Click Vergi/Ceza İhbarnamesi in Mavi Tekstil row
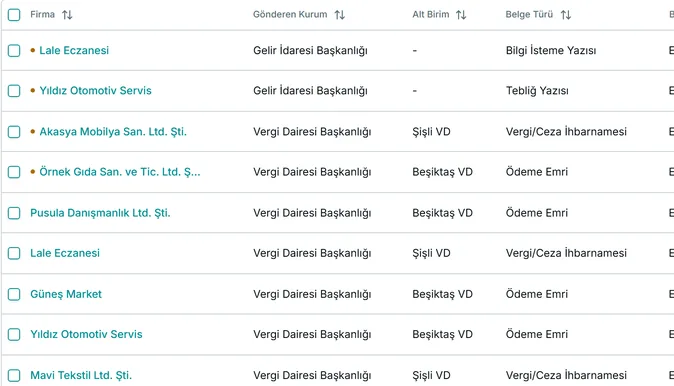674x386 pixels. (566, 375)
